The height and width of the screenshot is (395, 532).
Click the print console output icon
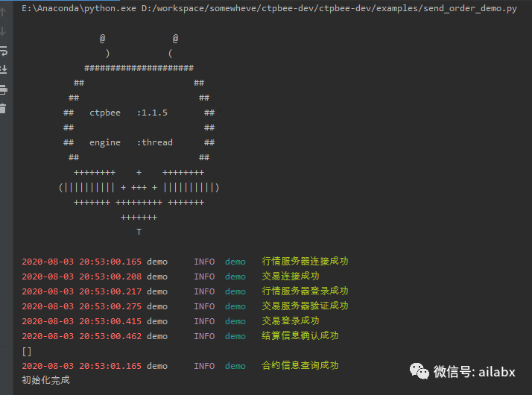coord(4,89)
